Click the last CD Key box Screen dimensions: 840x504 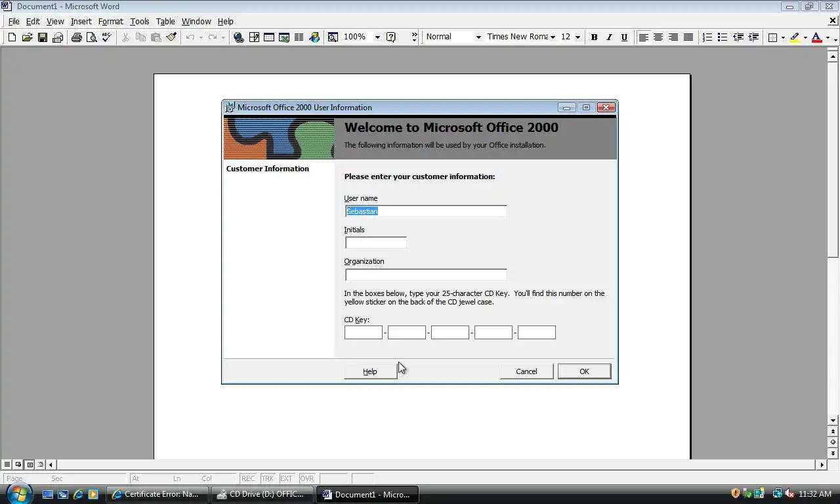click(537, 332)
